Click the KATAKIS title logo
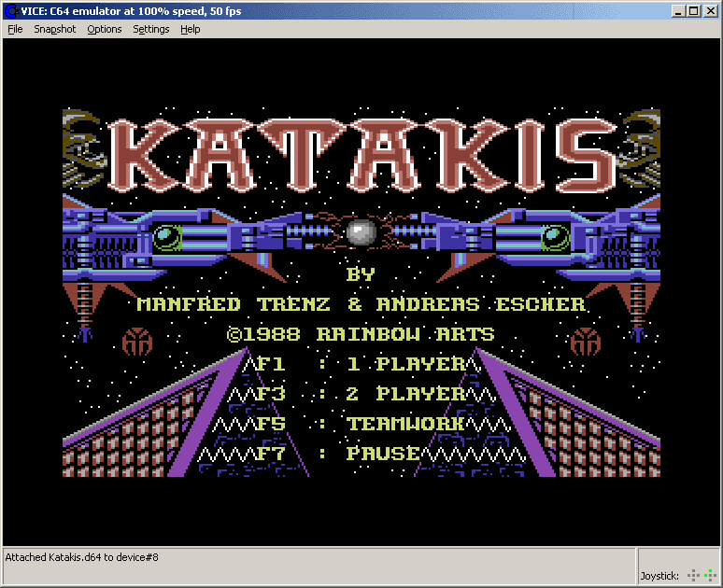The width and height of the screenshot is (723, 588). [x=361, y=155]
